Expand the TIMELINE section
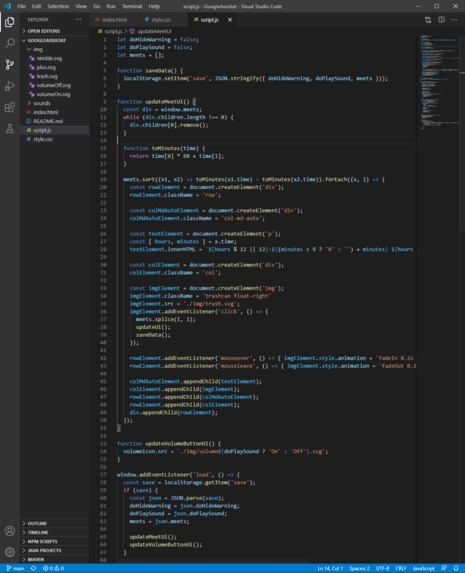 (x=54, y=532)
